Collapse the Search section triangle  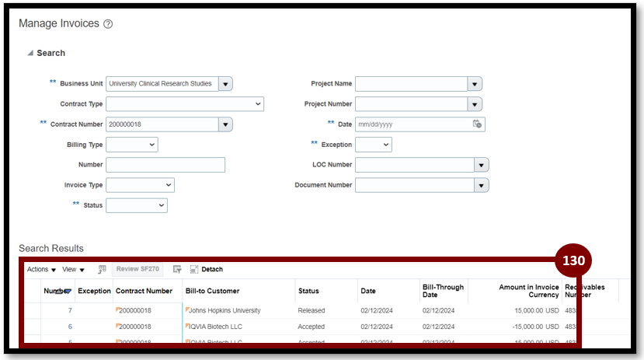pos(30,53)
